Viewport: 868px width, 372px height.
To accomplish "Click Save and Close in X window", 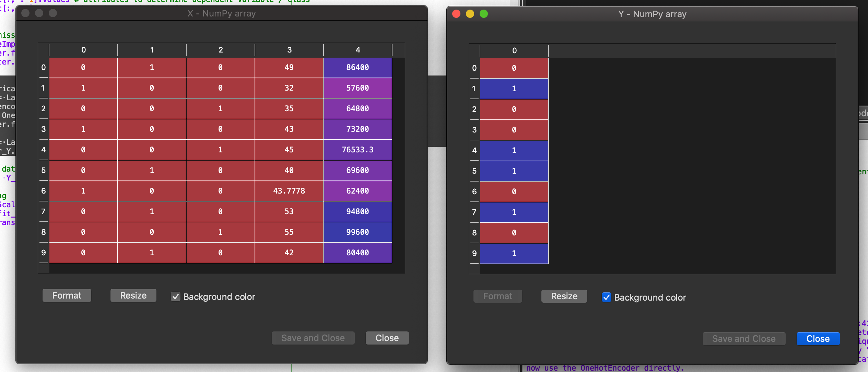I will tap(313, 338).
